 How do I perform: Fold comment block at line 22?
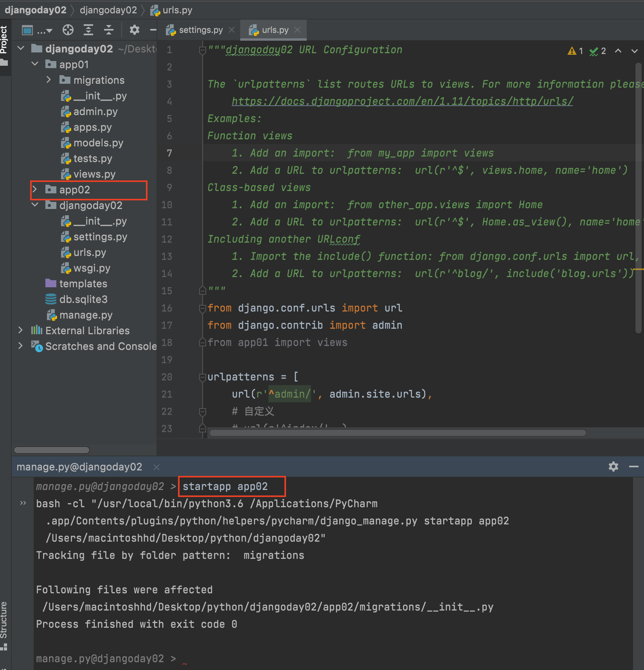tap(203, 412)
